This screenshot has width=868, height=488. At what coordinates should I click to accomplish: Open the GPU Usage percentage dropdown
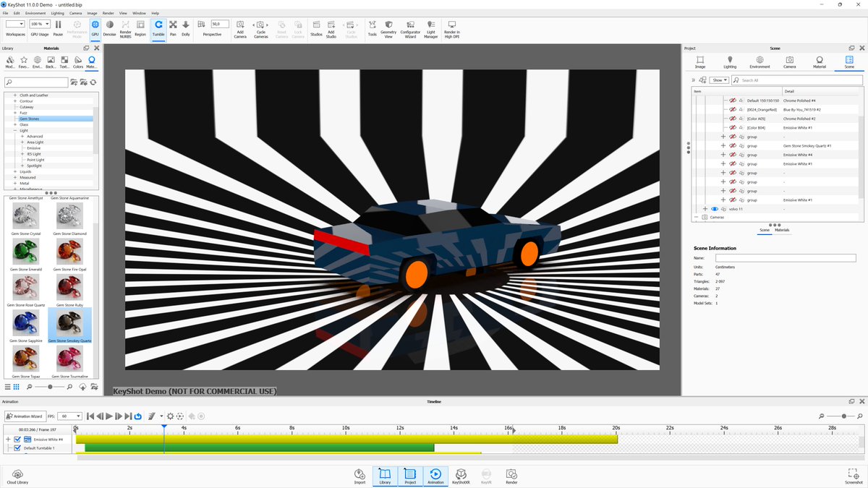coord(40,24)
